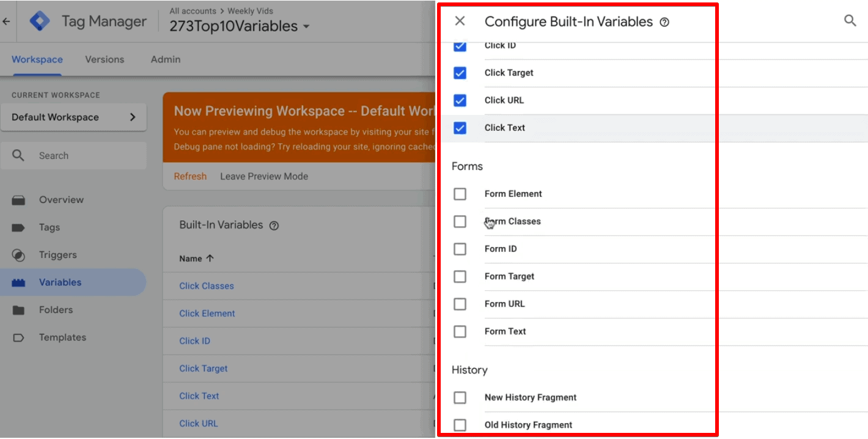Click the workspace Search field
868x439 pixels.
[x=73, y=155]
